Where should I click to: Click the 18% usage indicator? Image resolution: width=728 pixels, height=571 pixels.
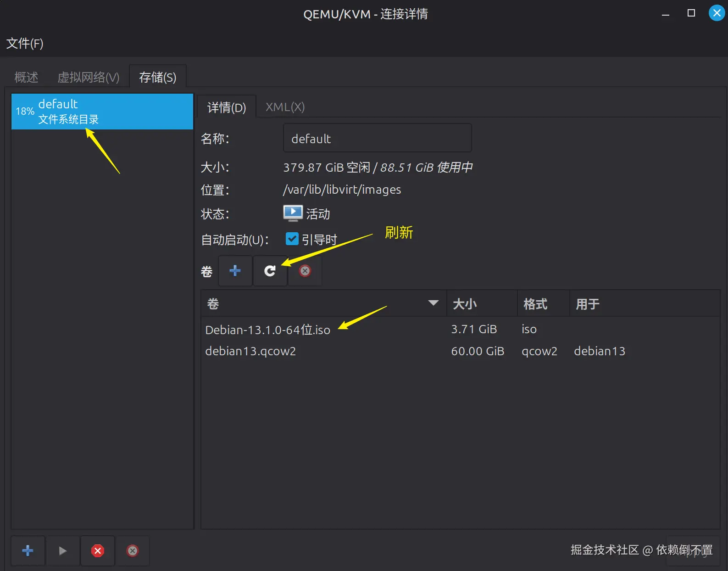pos(25,111)
